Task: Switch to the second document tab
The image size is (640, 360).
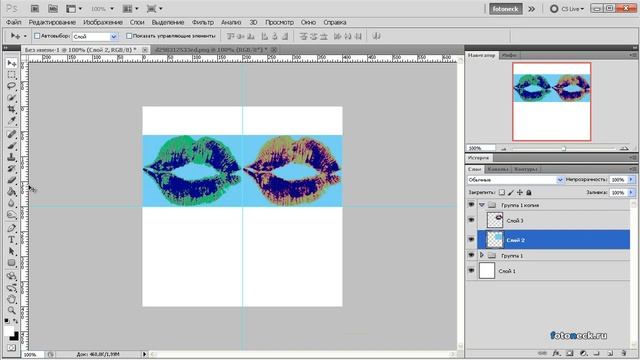Action: [x=214, y=49]
